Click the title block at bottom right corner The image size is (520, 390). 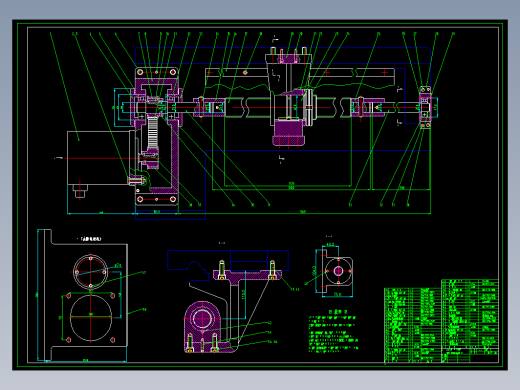(x=470, y=356)
